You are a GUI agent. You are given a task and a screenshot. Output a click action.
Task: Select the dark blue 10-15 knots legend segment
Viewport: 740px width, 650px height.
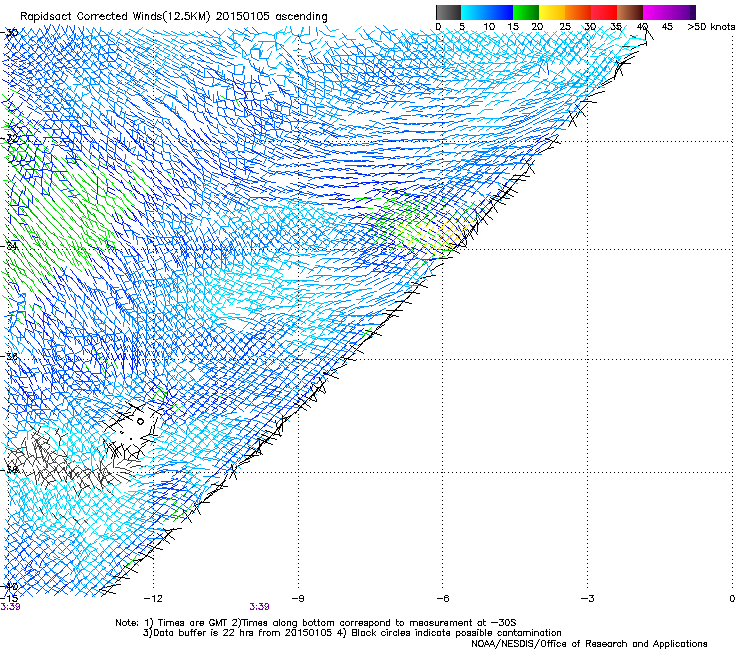499,12
